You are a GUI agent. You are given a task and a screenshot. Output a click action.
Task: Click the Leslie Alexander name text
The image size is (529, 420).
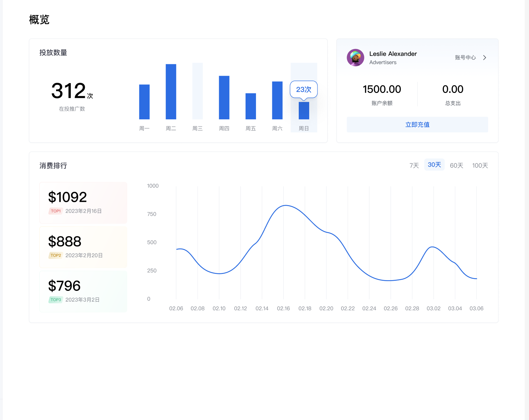click(393, 54)
